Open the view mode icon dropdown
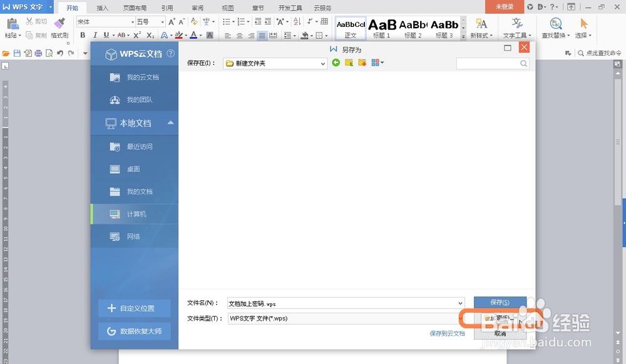 tap(377, 63)
